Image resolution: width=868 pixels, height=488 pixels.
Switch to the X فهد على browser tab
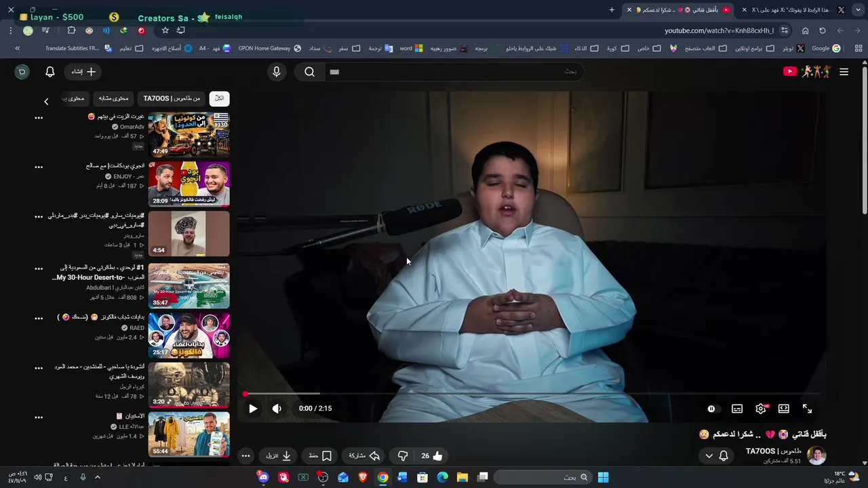(792, 9)
